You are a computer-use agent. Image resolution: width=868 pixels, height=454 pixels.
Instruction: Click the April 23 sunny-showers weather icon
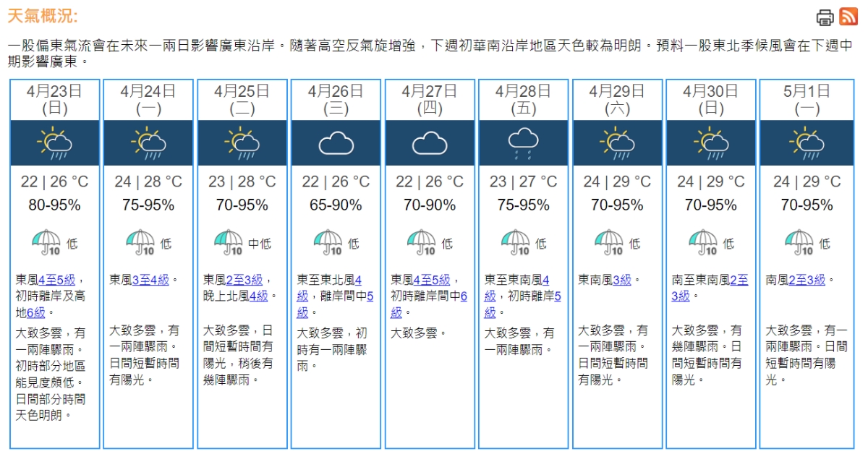coord(54,143)
